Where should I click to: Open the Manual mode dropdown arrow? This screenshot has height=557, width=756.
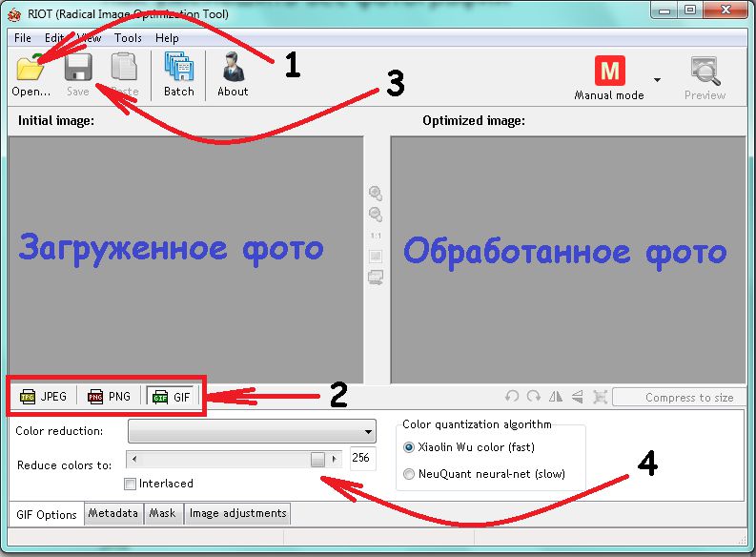coord(657,78)
